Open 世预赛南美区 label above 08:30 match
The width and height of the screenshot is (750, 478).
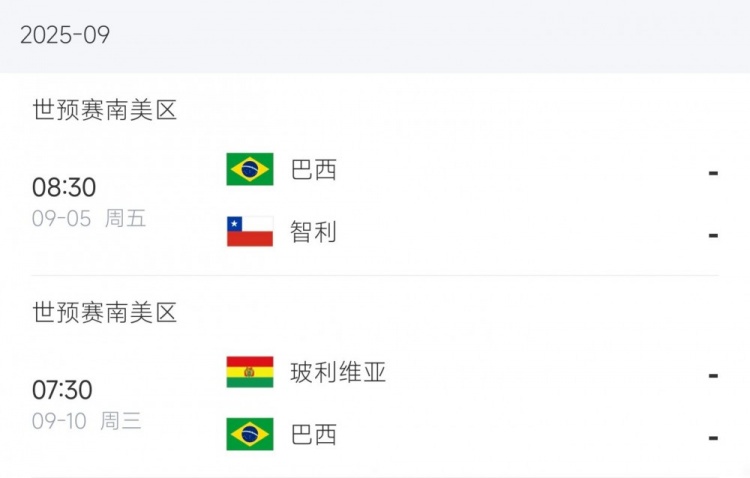[x=105, y=111]
